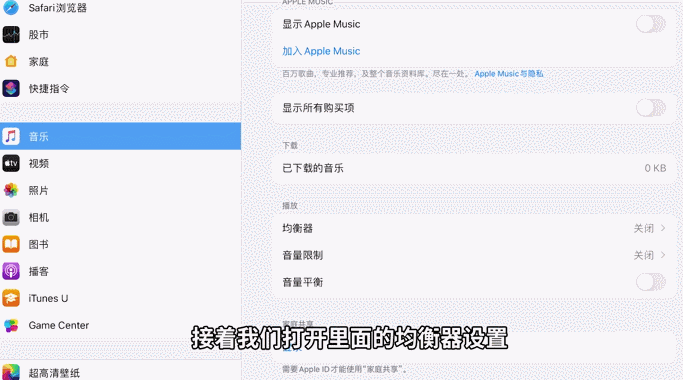Toggle 显示 Apple Music switch

tap(651, 24)
